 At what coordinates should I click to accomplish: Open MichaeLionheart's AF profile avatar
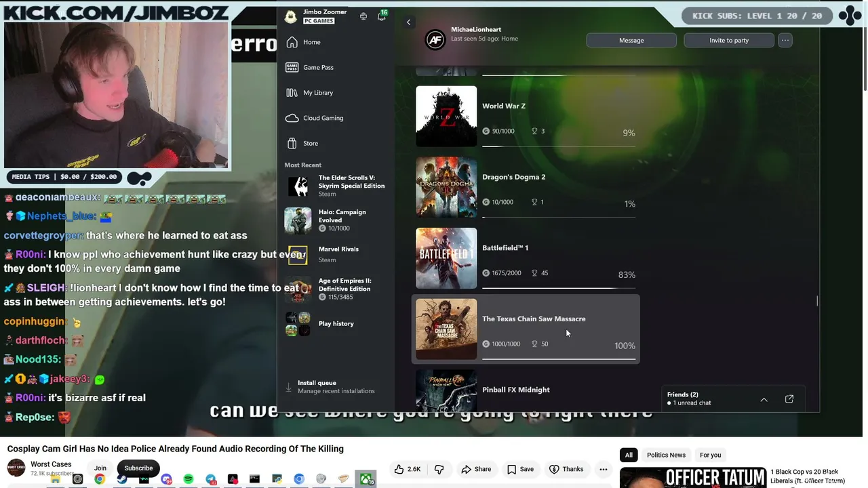click(x=435, y=40)
